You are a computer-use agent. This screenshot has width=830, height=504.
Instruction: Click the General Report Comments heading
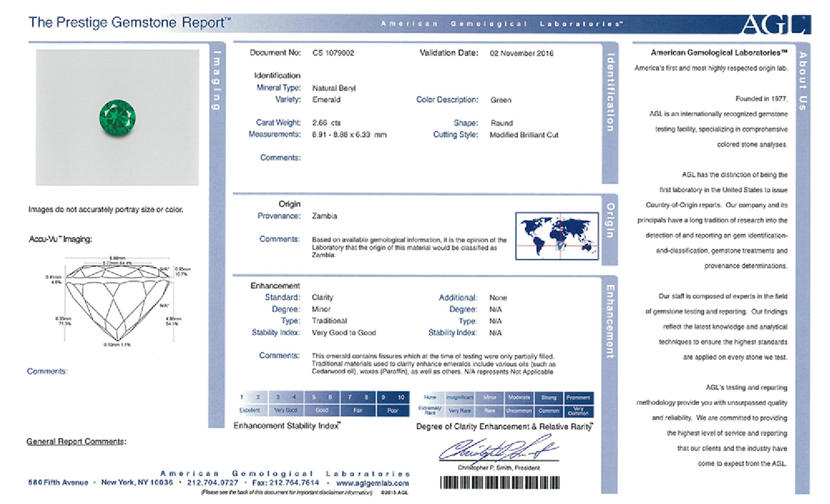tap(76, 441)
